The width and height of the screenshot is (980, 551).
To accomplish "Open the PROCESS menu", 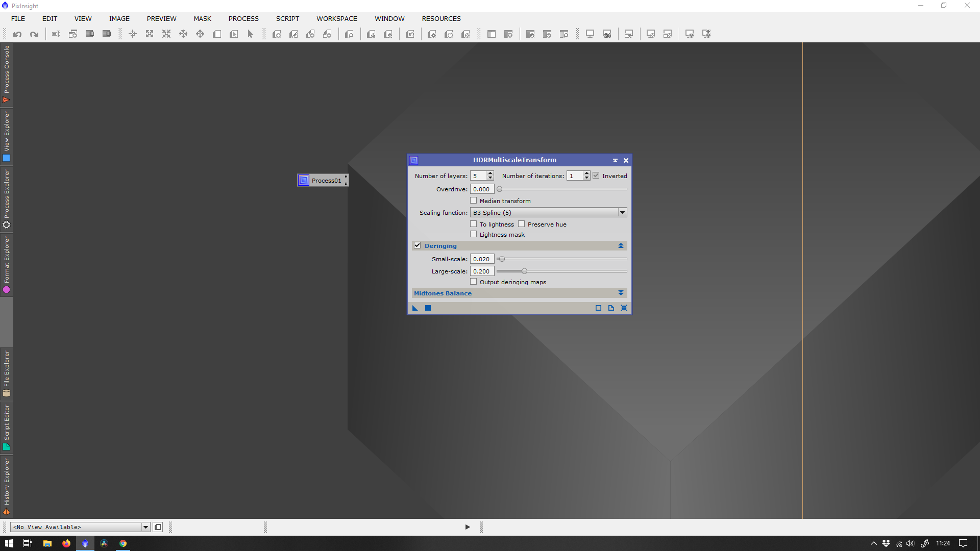I will pyautogui.click(x=243, y=19).
